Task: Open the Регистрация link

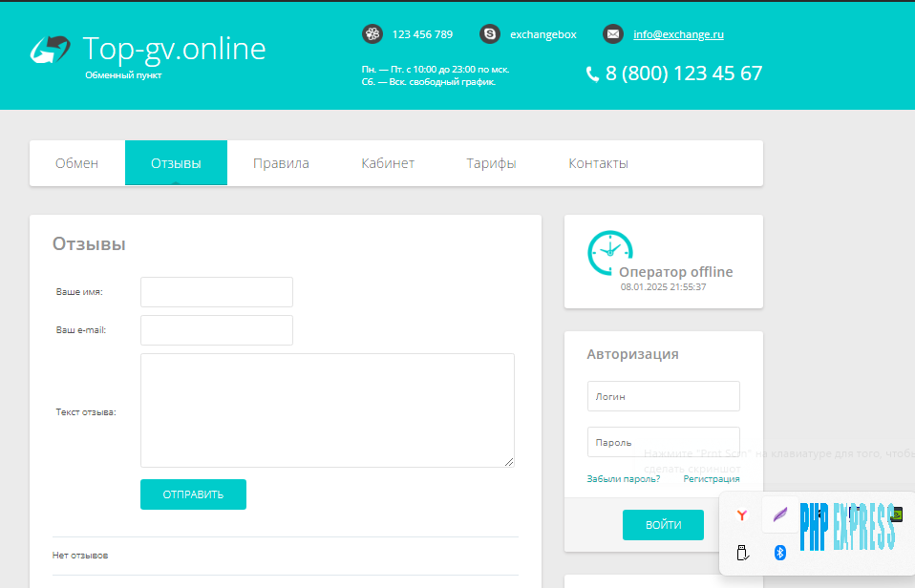Action: (712, 479)
